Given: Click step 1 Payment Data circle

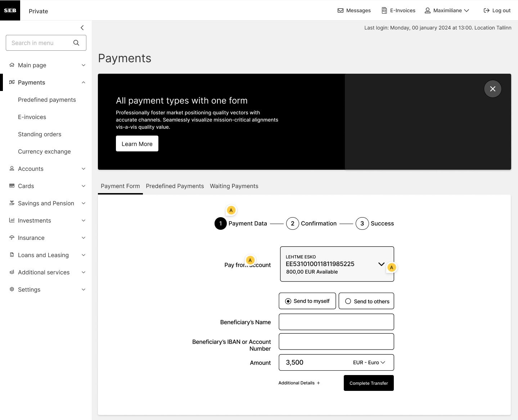Looking at the screenshot, I should pos(221,223).
